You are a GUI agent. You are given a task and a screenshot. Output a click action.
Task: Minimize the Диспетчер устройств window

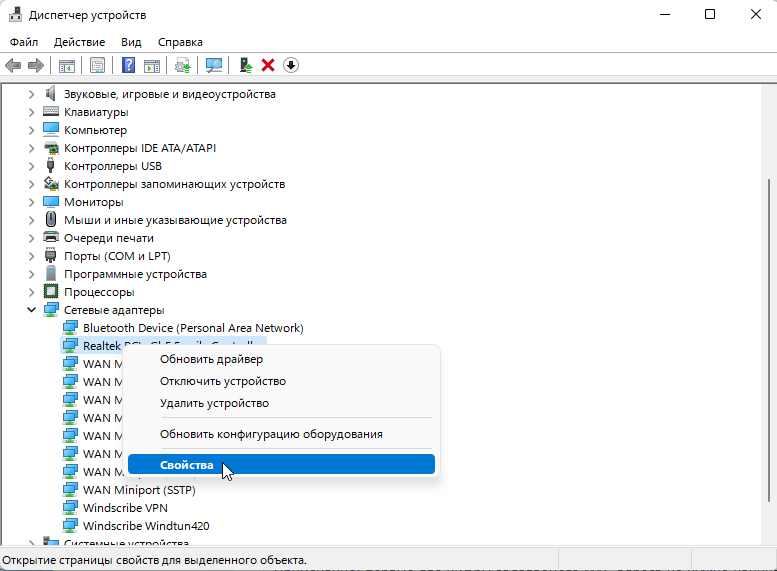coord(665,14)
